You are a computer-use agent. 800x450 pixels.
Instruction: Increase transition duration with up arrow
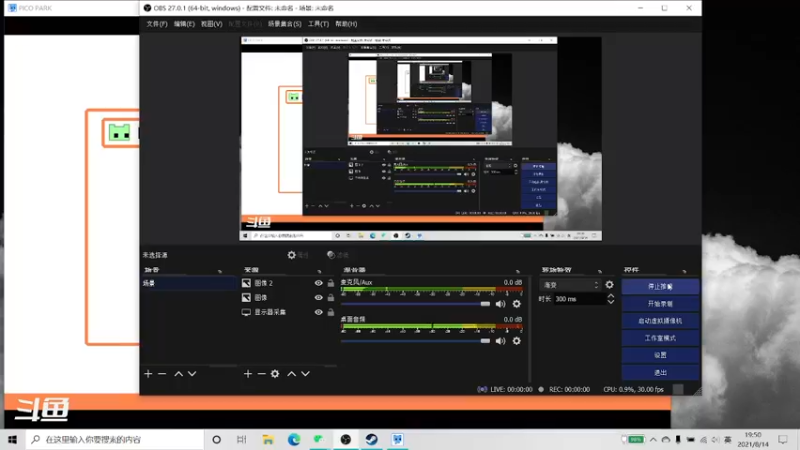tap(611, 296)
